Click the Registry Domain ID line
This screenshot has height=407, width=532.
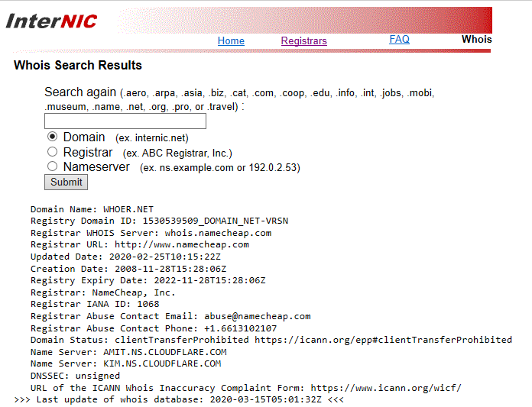tap(159, 221)
